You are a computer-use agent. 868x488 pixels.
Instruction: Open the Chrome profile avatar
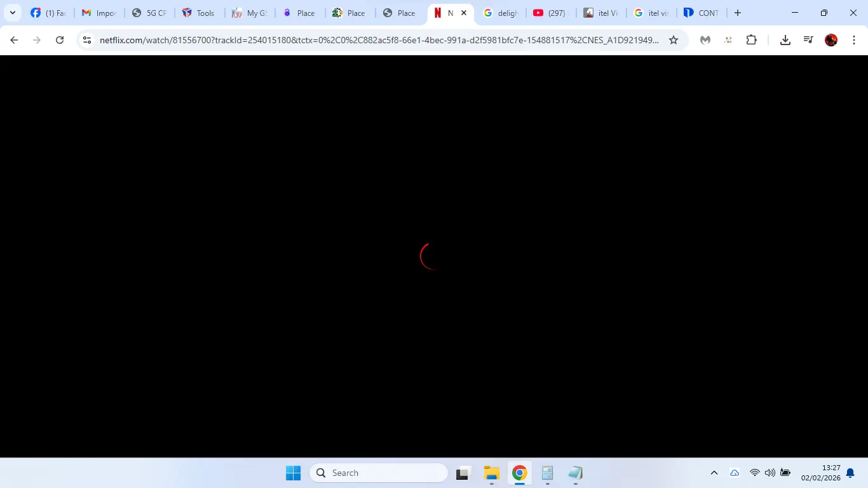coord(831,40)
